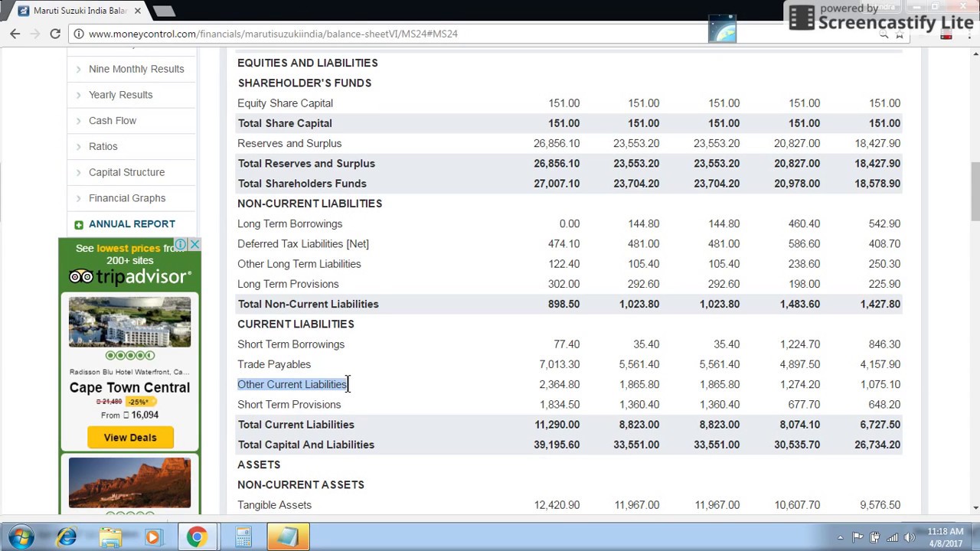980x551 pixels.
Task: Show hidden system tray icons
Action: (840, 537)
